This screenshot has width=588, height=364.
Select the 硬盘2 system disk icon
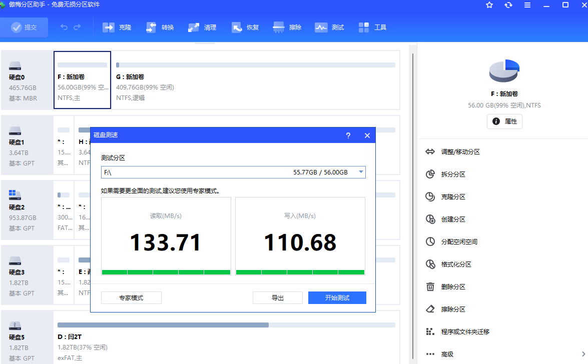coord(15,195)
